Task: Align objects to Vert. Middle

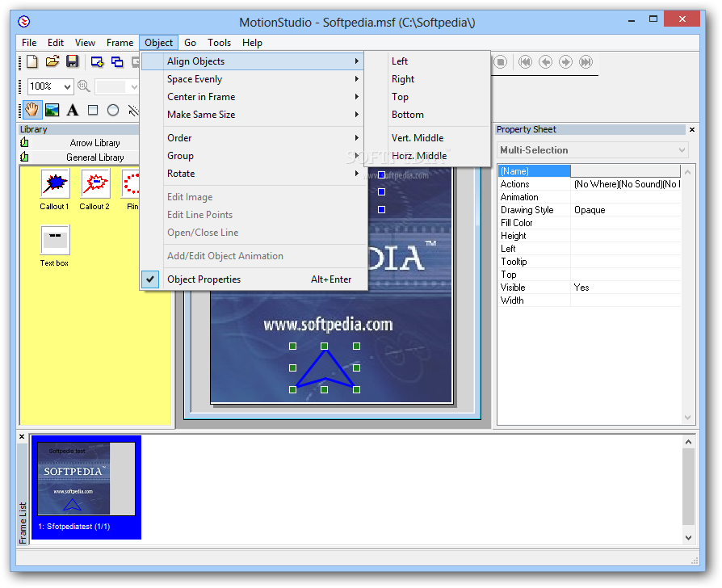Action: [427, 138]
